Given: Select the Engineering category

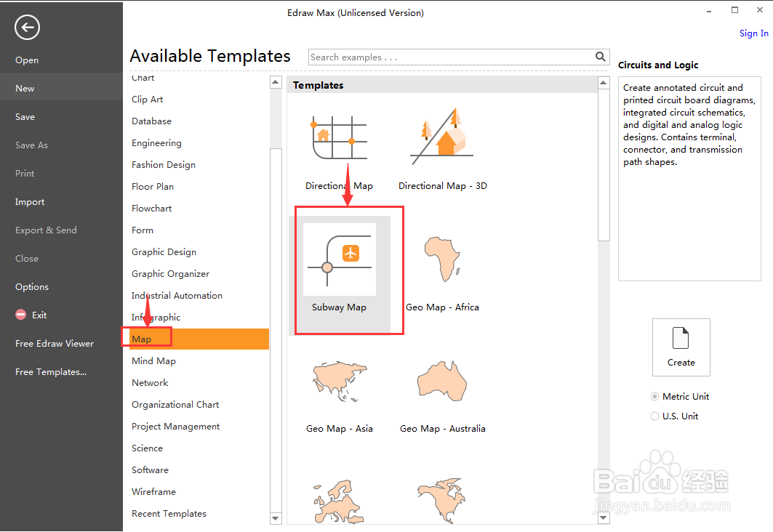Looking at the screenshot, I should [156, 143].
